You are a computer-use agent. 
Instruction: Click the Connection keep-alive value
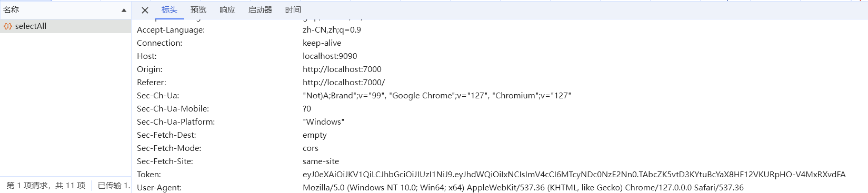pos(322,43)
